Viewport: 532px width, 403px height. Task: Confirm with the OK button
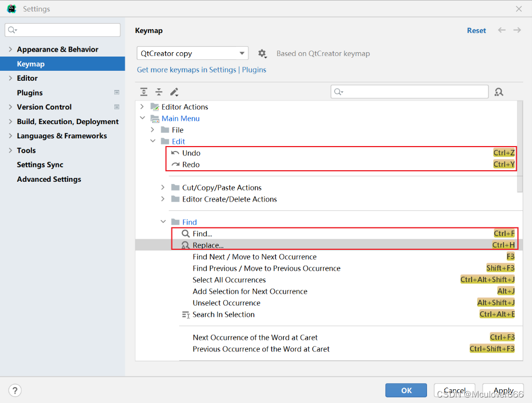pyautogui.click(x=406, y=390)
